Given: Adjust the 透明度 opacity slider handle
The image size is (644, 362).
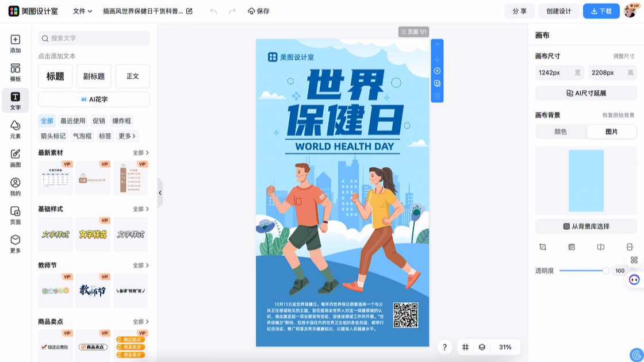Looking at the screenshot, I should click(x=605, y=271).
